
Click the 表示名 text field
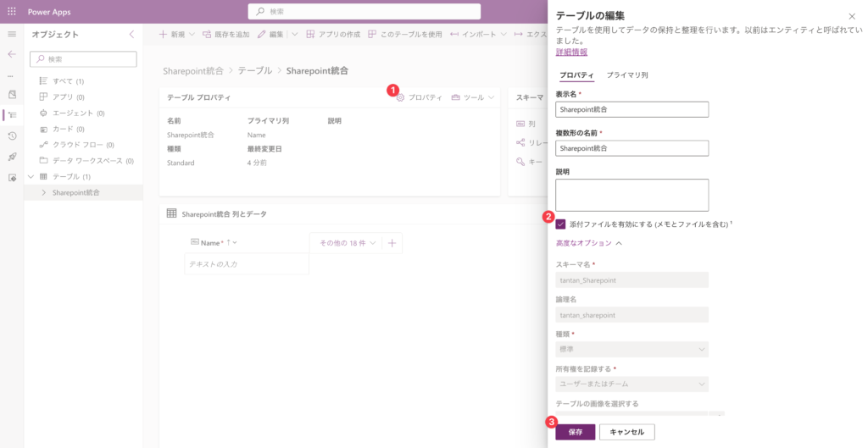pyautogui.click(x=632, y=109)
